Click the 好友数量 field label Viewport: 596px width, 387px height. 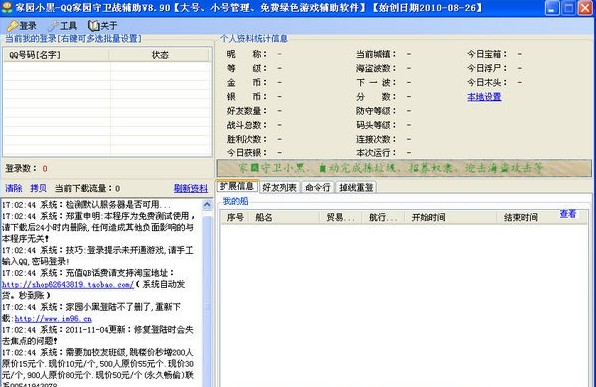[246, 111]
